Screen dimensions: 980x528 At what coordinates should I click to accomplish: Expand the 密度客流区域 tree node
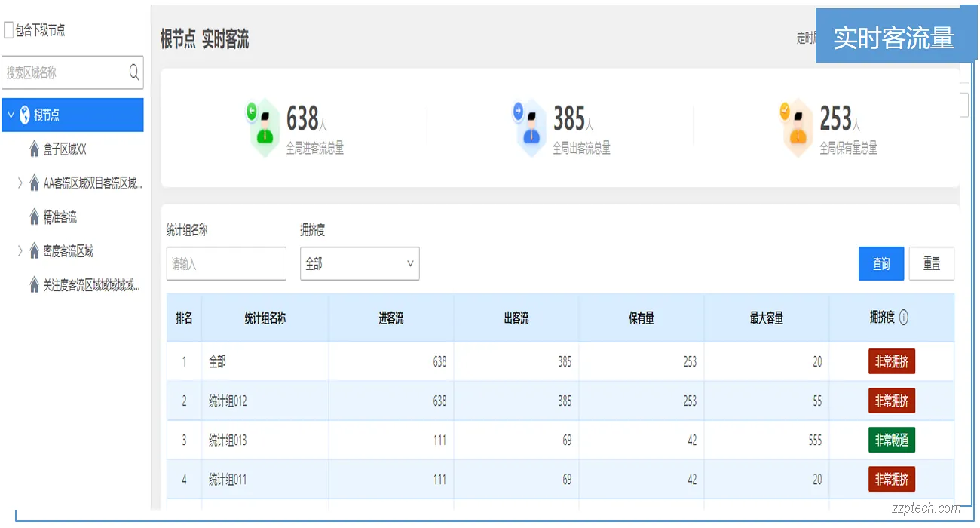pos(20,251)
